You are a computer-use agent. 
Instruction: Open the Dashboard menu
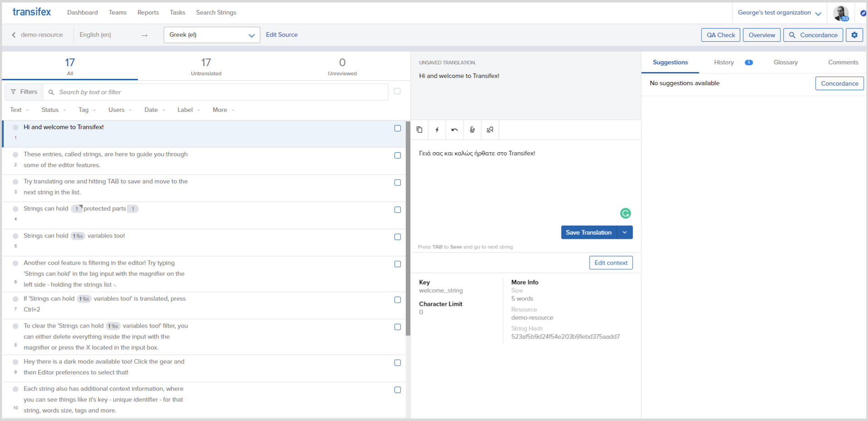point(83,13)
